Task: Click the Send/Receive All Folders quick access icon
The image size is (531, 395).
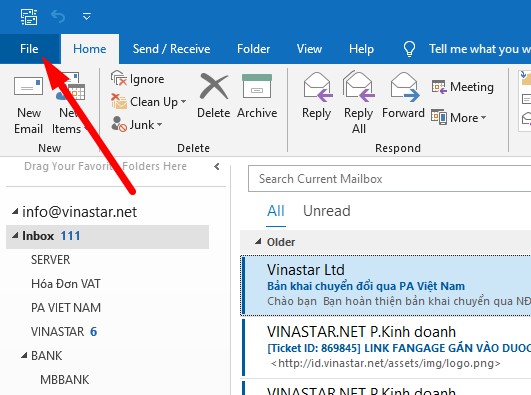Action: [x=29, y=17]
